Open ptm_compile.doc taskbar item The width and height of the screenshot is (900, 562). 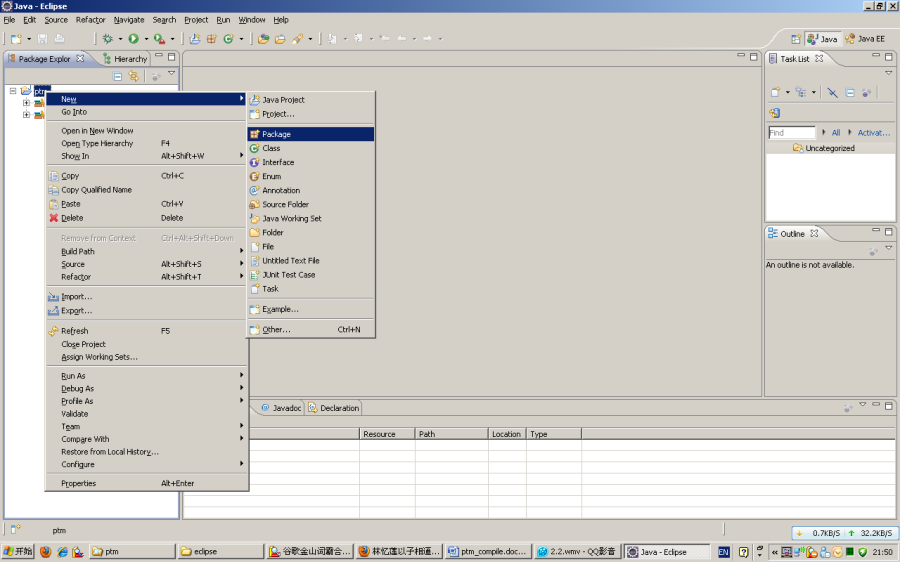click(x=488, y=552)
